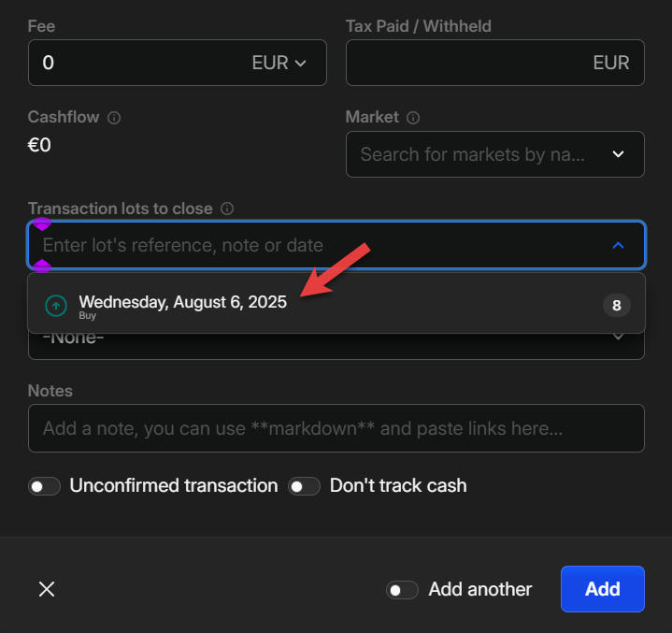Turn on the Add another switch

(403, 590)
